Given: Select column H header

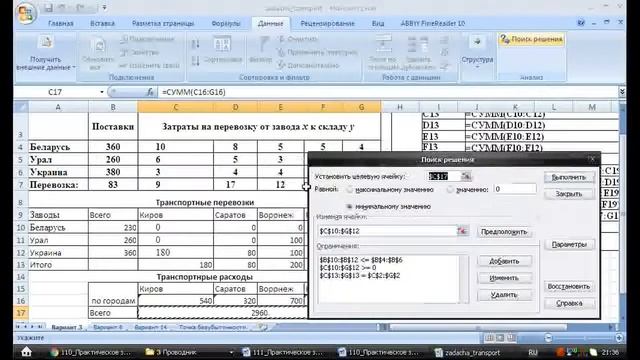Looking at the screenshot, I should pos(400,107).
